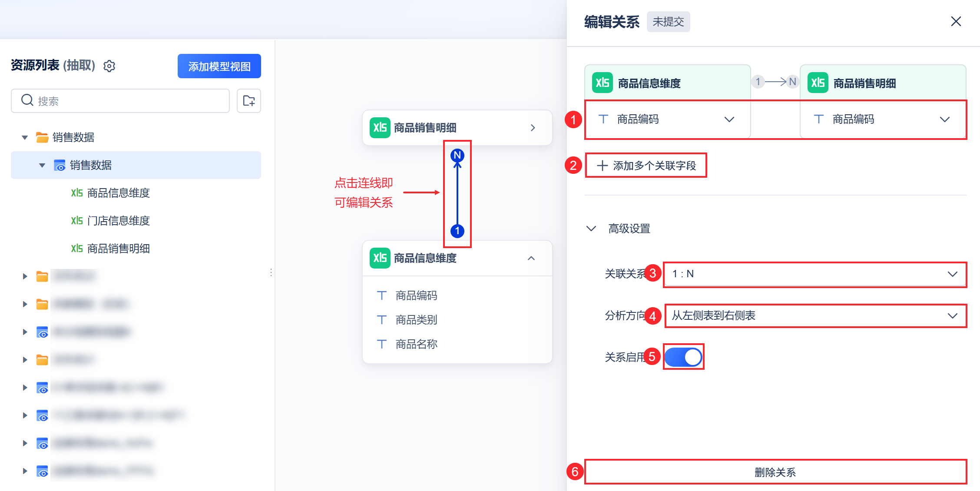Click the blue 1 node on the relation line
The image size is (980, 491).
pyautogui.click(x=457, y=231)
